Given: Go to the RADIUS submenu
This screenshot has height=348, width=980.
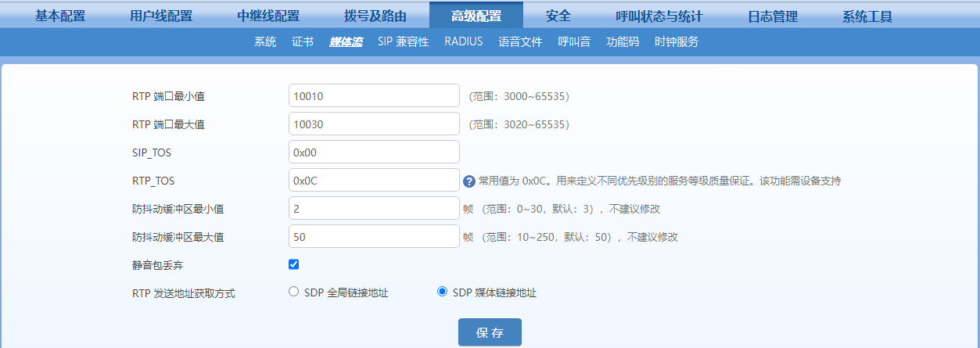Looking at the screenshot, I should 464,42.
